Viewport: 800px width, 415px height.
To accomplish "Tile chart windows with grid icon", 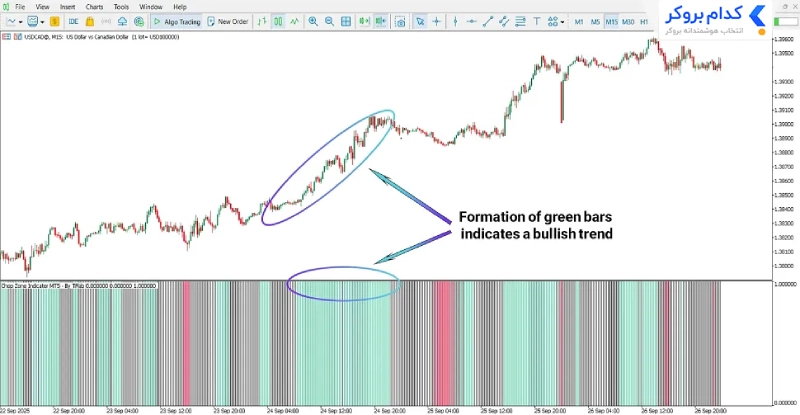I will 346,21.
